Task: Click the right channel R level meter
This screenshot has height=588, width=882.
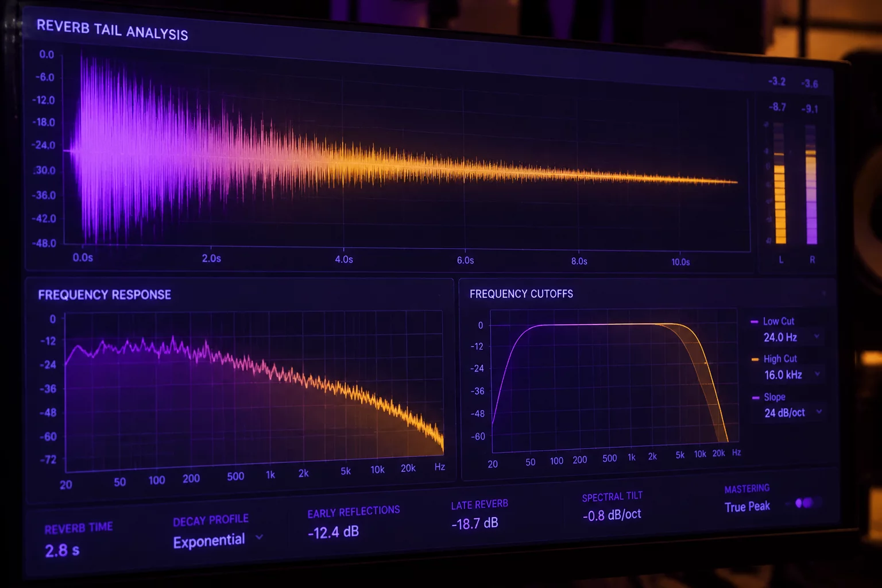Action: [811, 185]
